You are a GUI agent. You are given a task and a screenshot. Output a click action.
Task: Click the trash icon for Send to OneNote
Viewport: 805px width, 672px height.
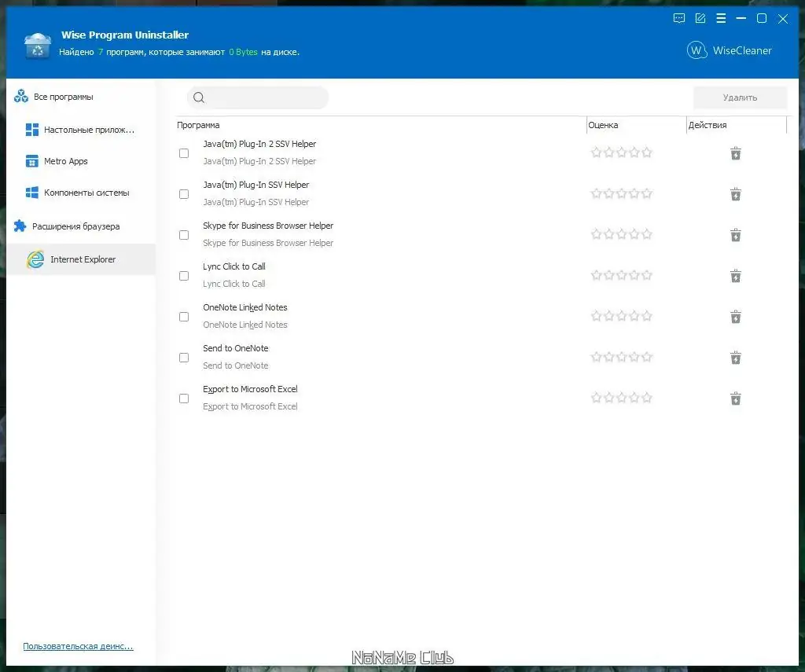tap(735, 358)
